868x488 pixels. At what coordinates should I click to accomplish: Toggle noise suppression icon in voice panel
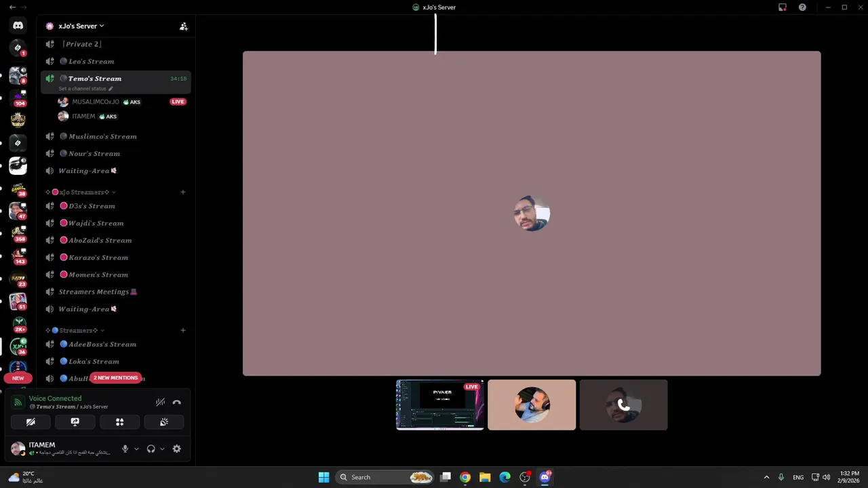(160, 402)
